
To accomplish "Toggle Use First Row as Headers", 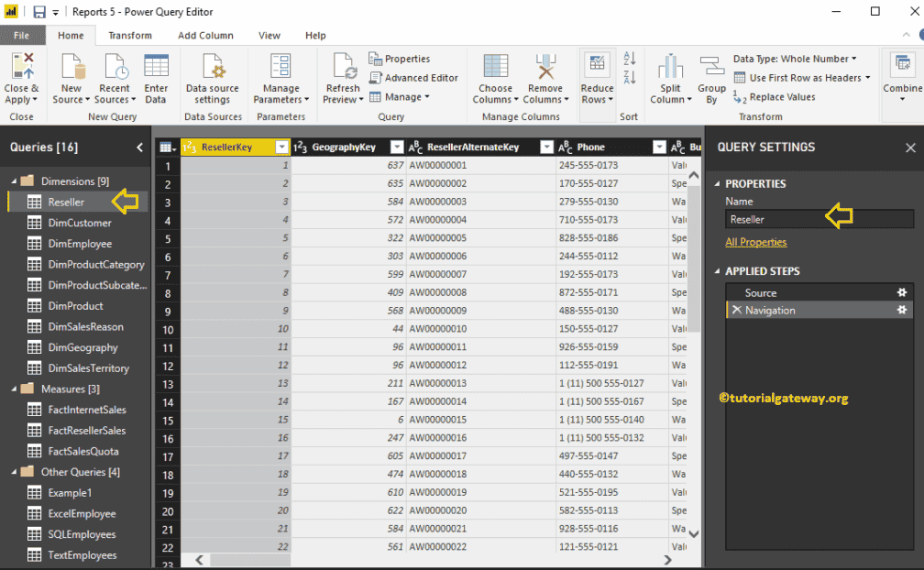I will [802, 78].
